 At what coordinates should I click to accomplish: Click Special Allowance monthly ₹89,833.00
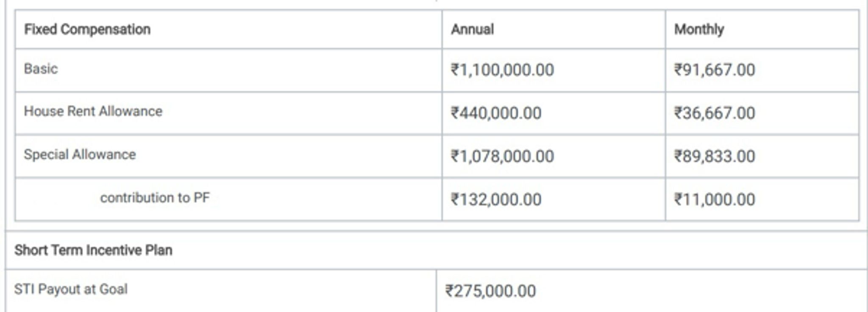pos(715,157)
